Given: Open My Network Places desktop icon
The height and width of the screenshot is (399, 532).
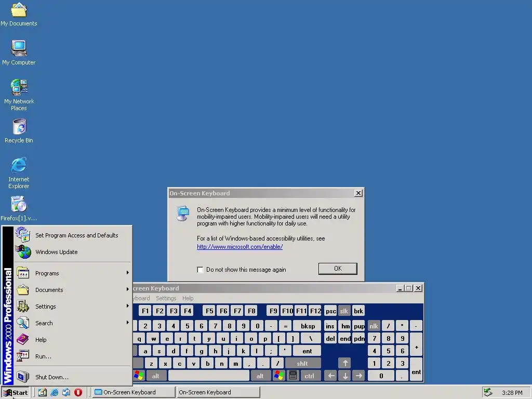Looking at the screenshot, I should [x=19, y=95].
